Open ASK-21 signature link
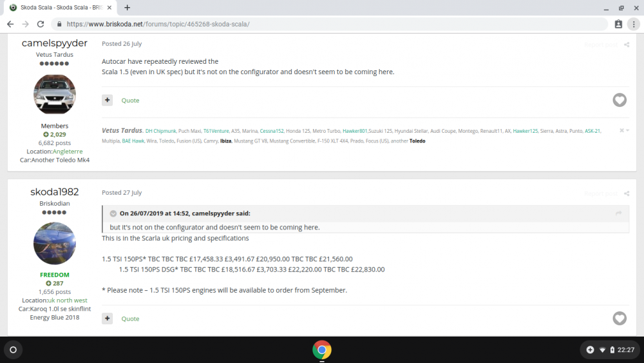 pyautogui.click(x=592, y=131)
